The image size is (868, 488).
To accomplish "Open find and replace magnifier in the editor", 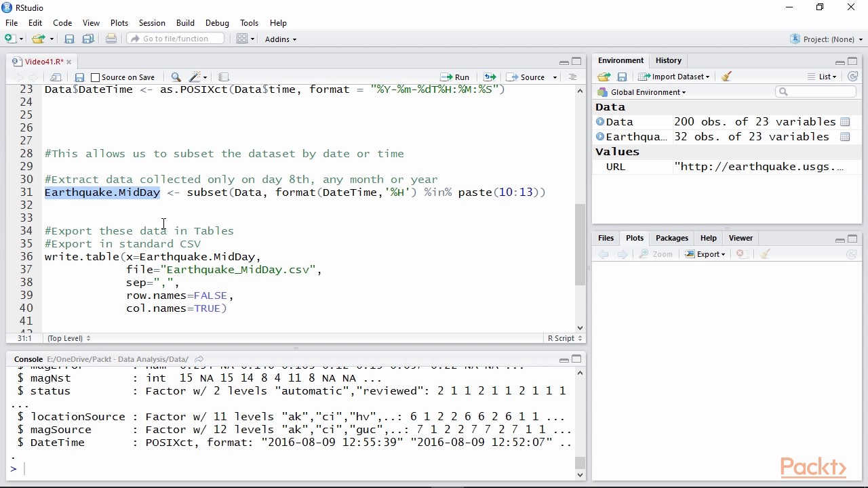I will pos(176,77).
